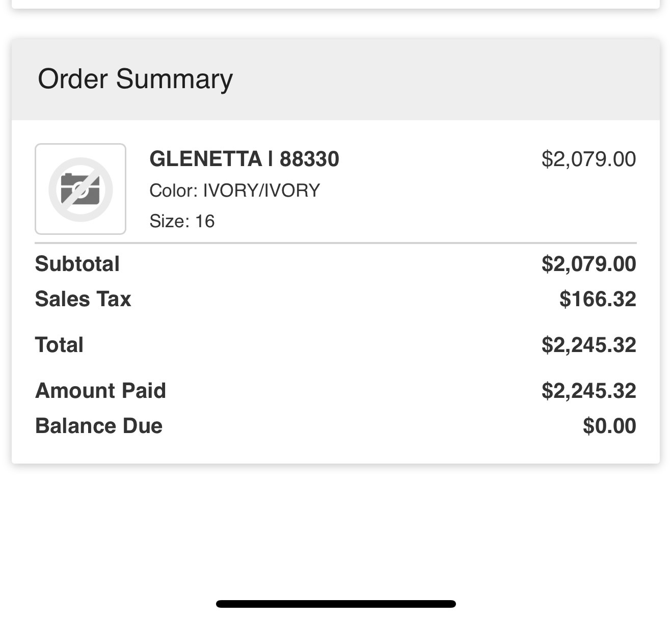Tap the sales tax amount $166.32
Viewport: 672px width, 620px height.
597,299
